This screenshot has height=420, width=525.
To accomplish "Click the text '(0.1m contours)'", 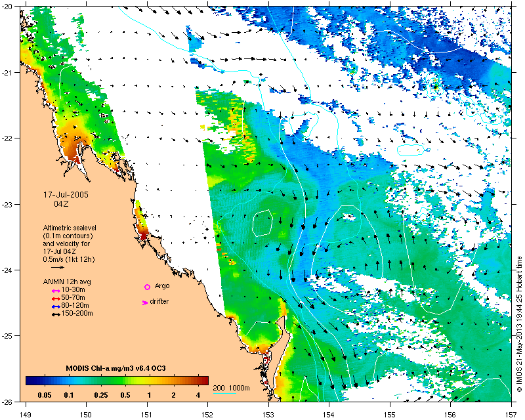I will click(x=68, y=236).
